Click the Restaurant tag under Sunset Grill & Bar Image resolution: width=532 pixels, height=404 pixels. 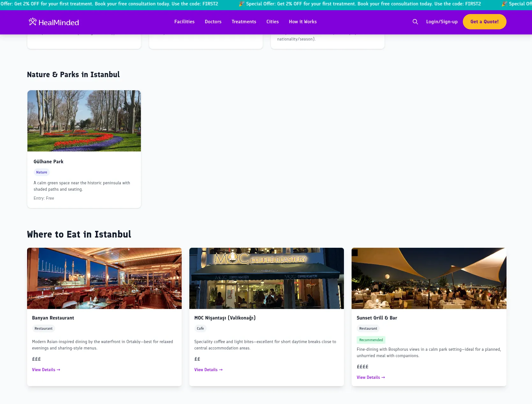coord(368,328)
